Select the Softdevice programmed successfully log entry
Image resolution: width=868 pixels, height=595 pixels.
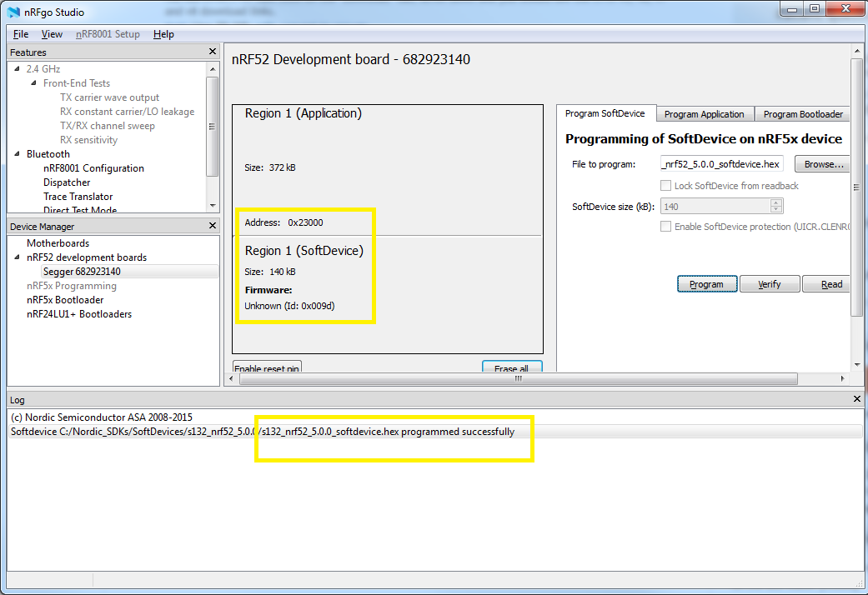(x=435, y=432)
